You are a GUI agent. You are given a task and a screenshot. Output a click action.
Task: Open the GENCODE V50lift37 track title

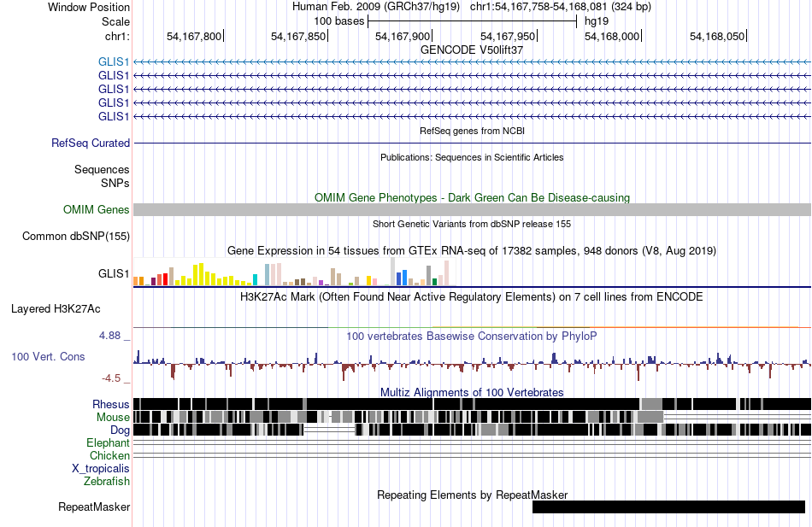tap(472, 50)
